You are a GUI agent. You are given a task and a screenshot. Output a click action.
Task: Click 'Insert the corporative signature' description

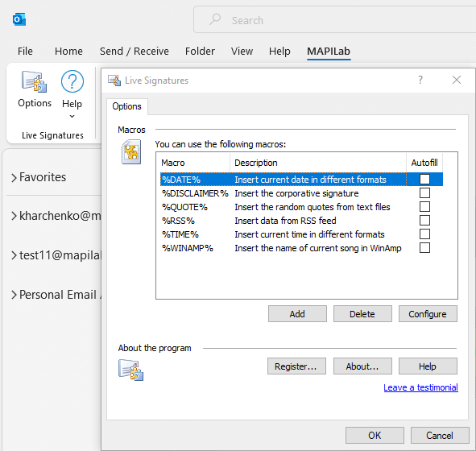[296, 193]
